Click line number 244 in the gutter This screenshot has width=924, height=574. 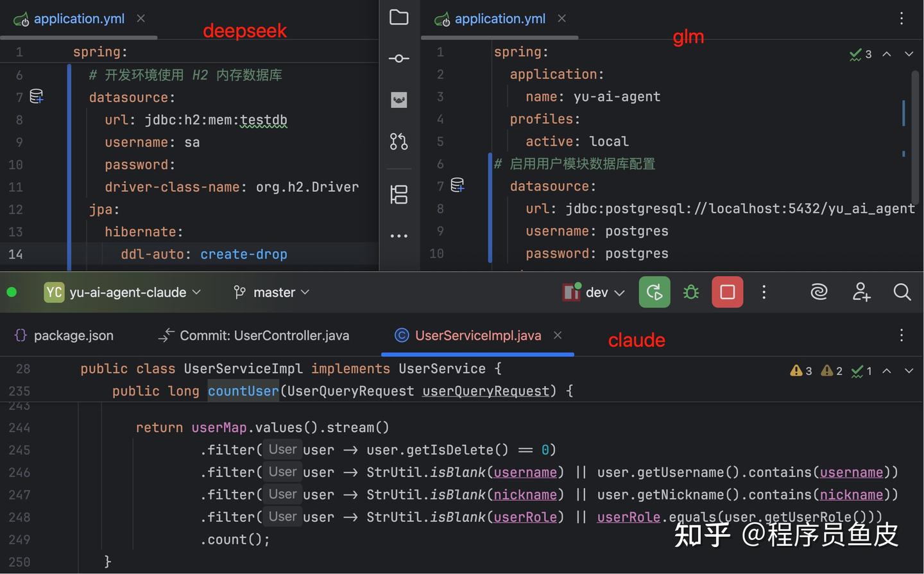tap(19, 428)
